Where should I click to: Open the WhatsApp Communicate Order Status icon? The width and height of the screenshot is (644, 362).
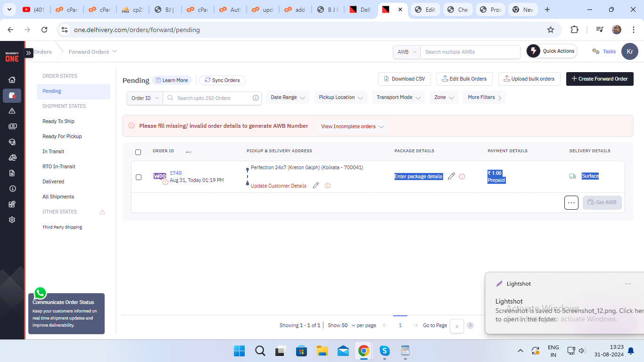(41, 293)
